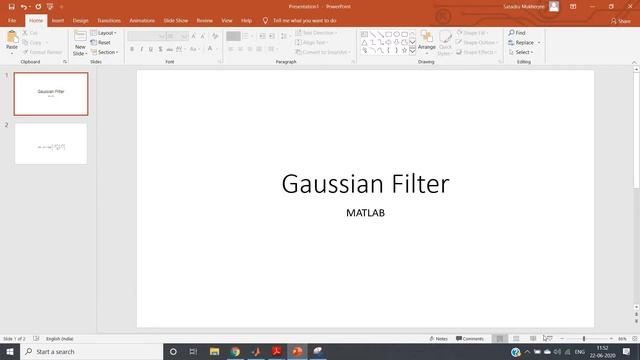Toggle Underline formatting
640x360 pixels.
pyautogui.click(x=151, y=49)
